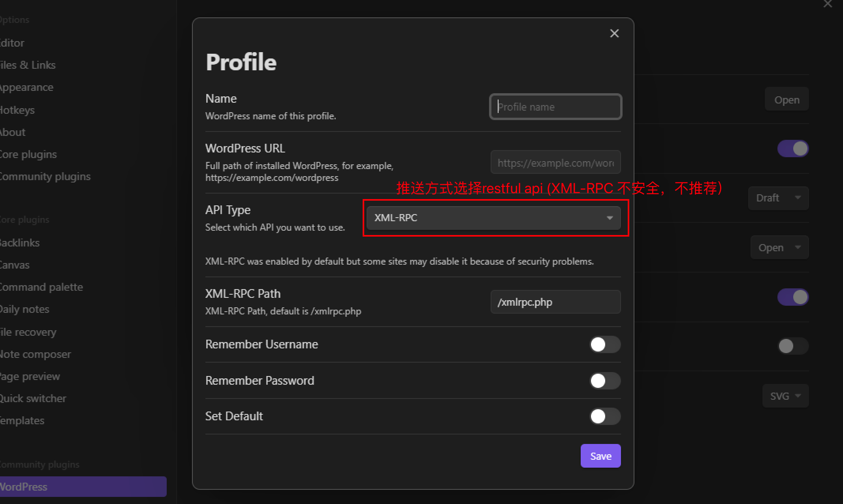Select Hotkeys in the sidebar
Image resolution: width=843 pixels, height=504 pixels.
click(x=17, y=110)
